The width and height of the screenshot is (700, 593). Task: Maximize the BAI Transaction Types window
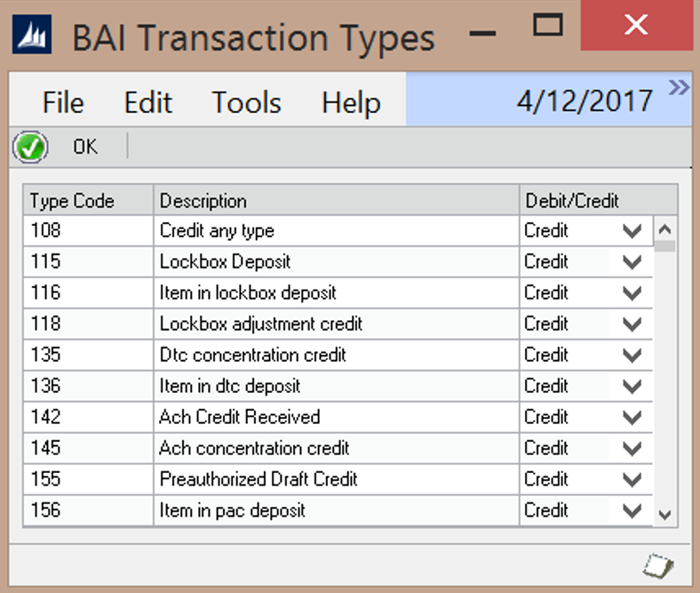[x=548, y=27]
